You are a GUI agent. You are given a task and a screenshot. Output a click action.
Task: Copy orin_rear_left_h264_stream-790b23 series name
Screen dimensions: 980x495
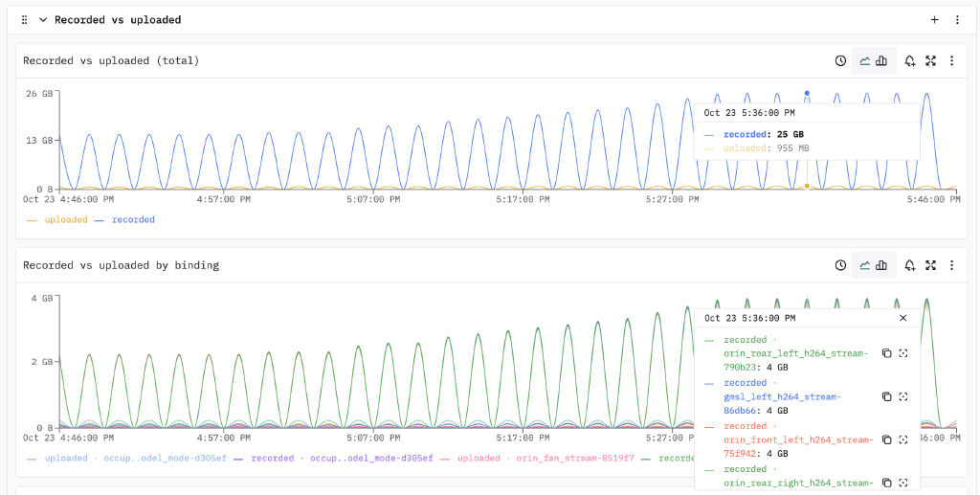pos(886,353)
